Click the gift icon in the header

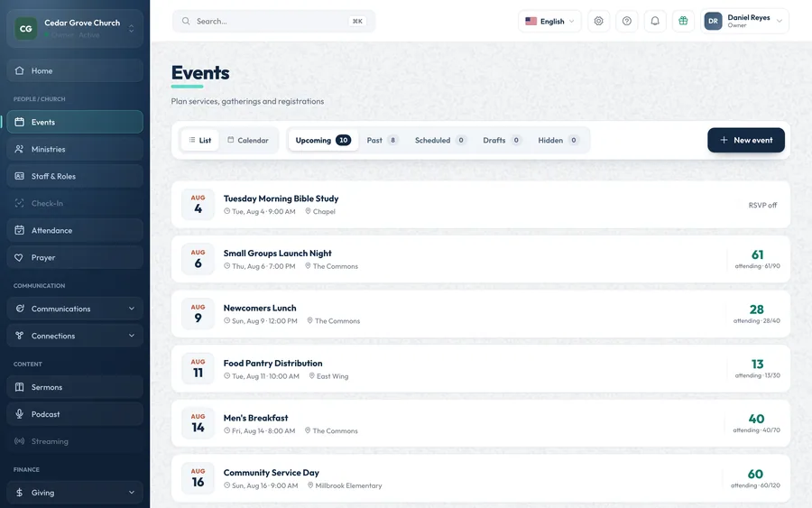click(683, 22)
